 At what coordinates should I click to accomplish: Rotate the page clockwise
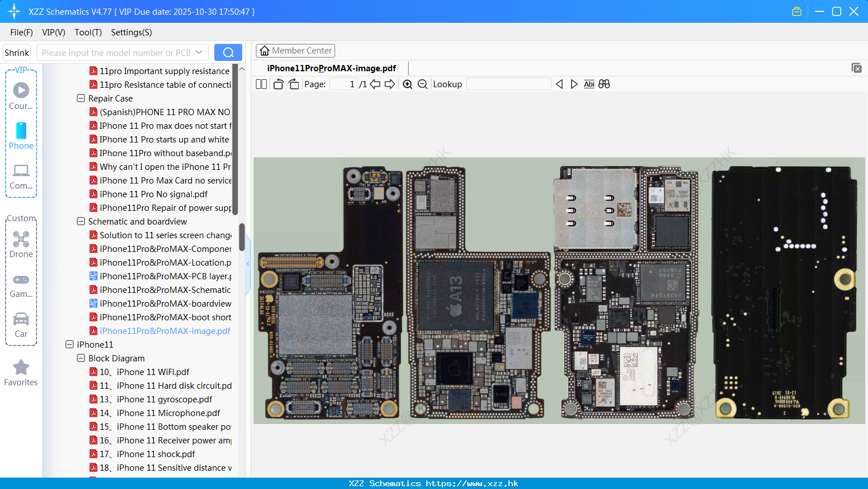[x=294, y=84]
